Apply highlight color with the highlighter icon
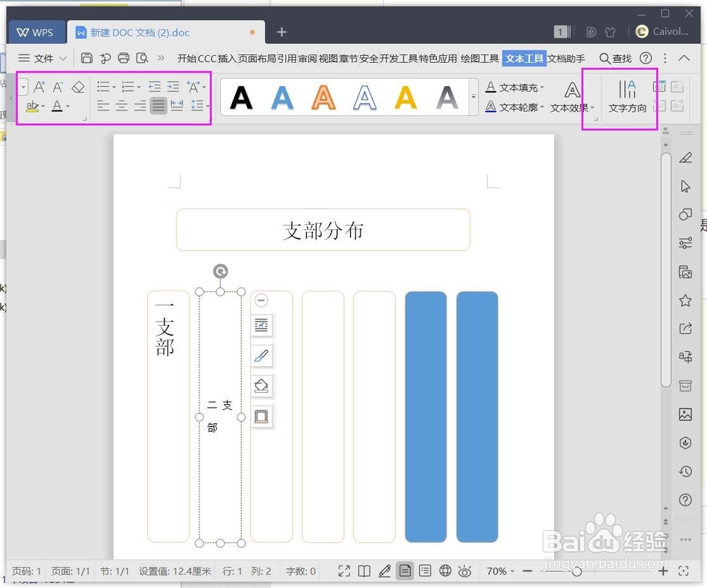The width and height of the screenshot is (707, 588). (33, 105)
